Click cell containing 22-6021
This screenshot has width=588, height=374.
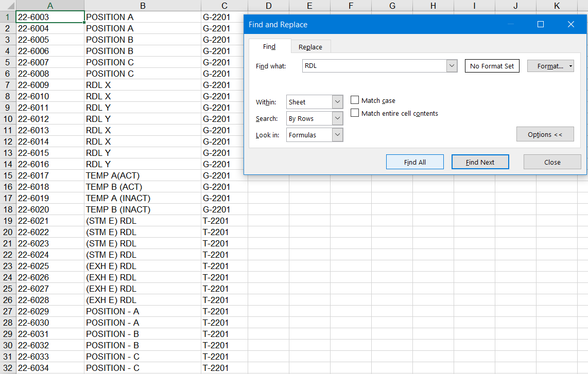coord(50,221)
